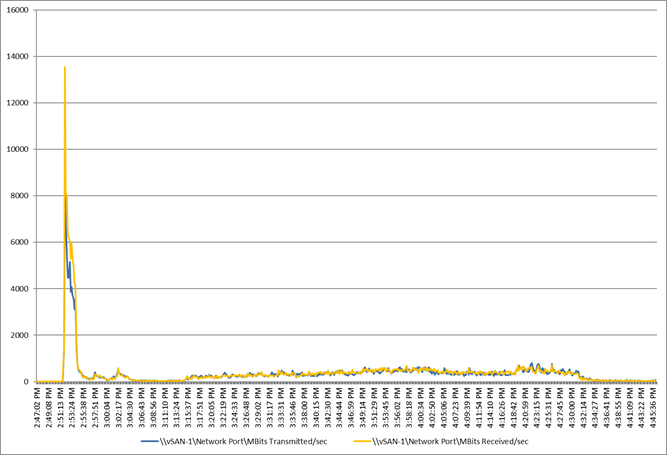Click the 6000 y-axis label
The height and width of the screenshot is (455, 667).
(20, 242)
